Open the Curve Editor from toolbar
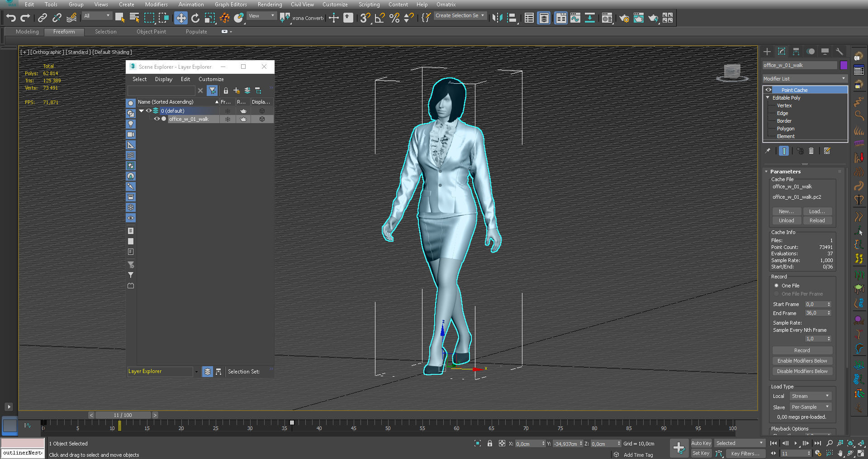Viewport: 868px width, 459px height. click(x=575, y=18)
